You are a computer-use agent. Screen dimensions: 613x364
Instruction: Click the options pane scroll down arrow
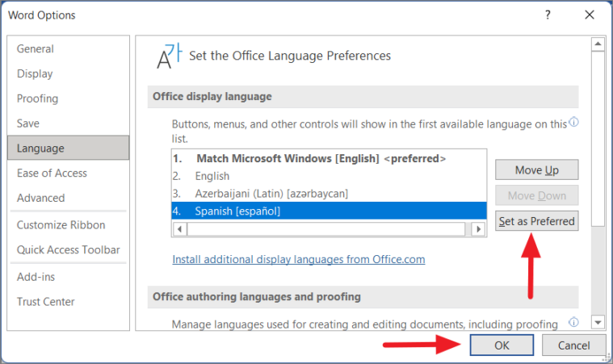click(598, 323)
